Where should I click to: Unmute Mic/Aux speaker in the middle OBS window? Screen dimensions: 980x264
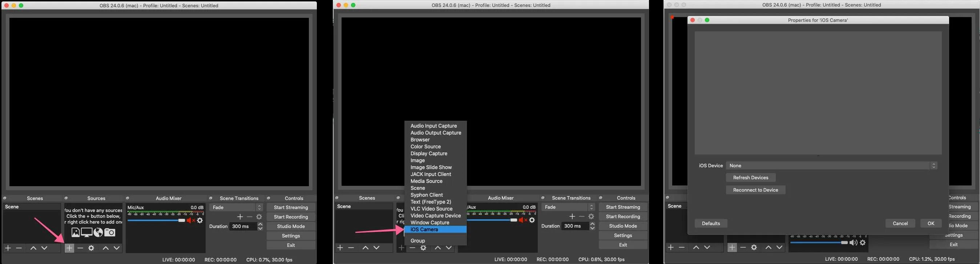(x=523, y=220)
